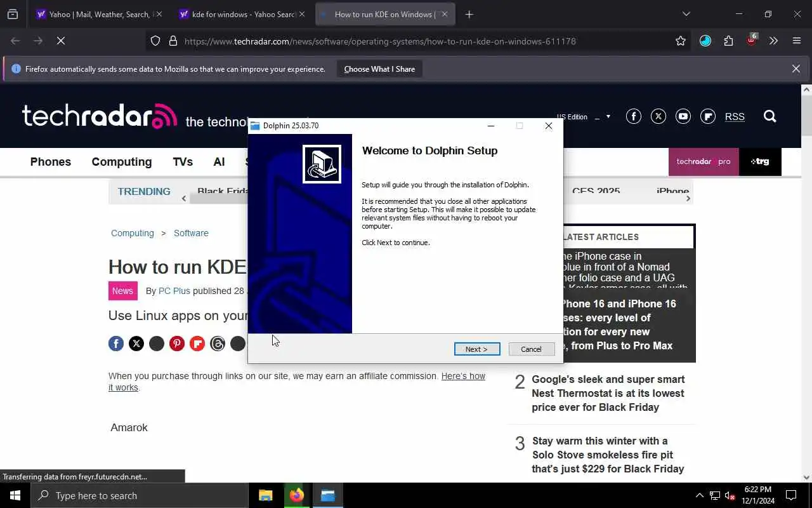Switch to kde for windows Yahoo Search tab
The width and height of the screenshot is (812, 508).
coord(242,14)
